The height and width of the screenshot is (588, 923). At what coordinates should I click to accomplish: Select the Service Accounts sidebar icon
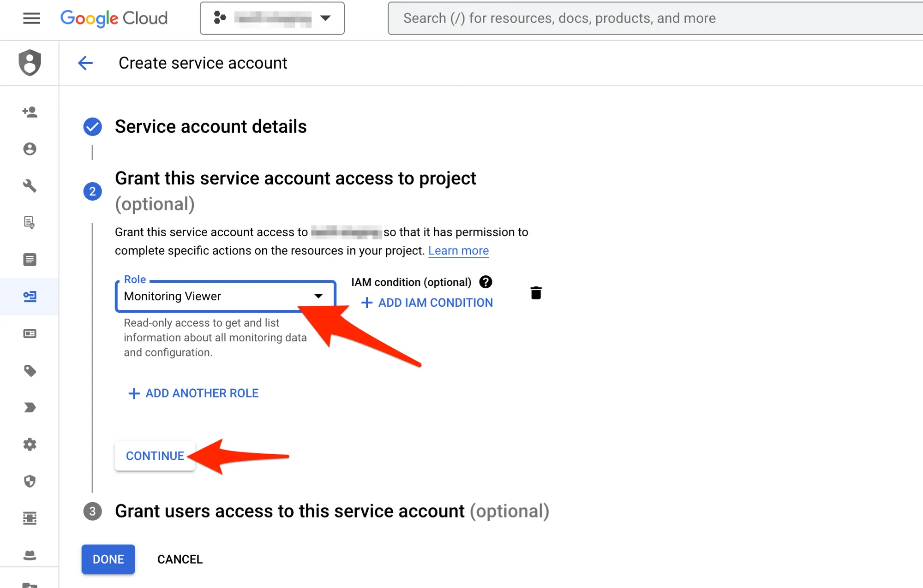(x=30, y=297)
